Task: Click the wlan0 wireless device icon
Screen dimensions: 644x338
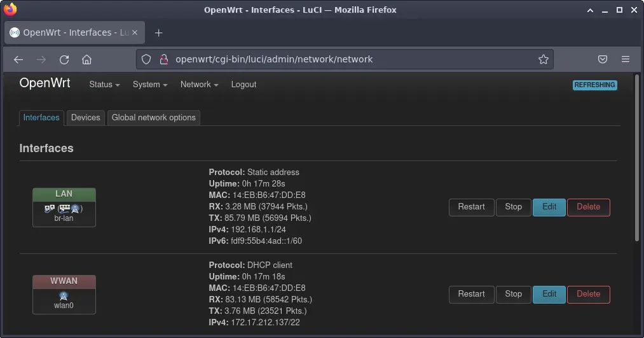Action: tap(64, 296)
